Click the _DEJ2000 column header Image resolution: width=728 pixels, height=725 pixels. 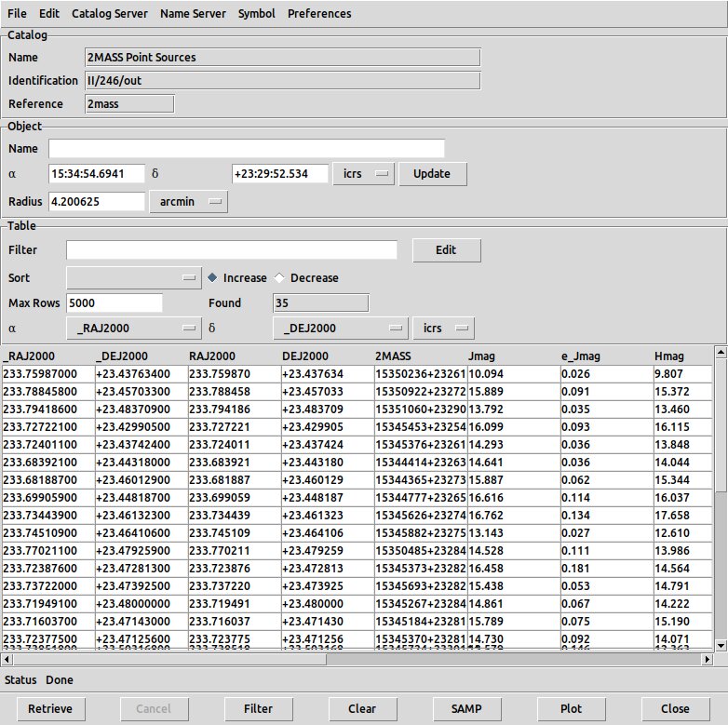point(142,356)
